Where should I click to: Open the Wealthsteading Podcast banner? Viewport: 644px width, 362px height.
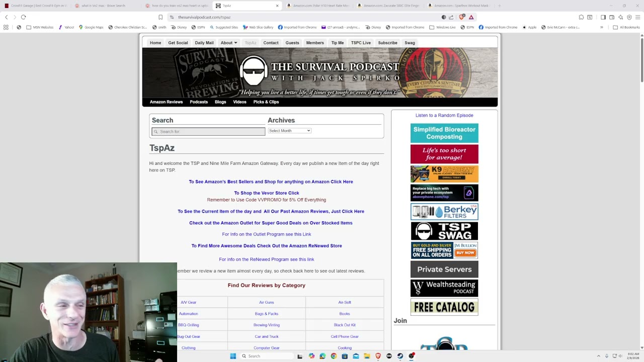(444, 288)
